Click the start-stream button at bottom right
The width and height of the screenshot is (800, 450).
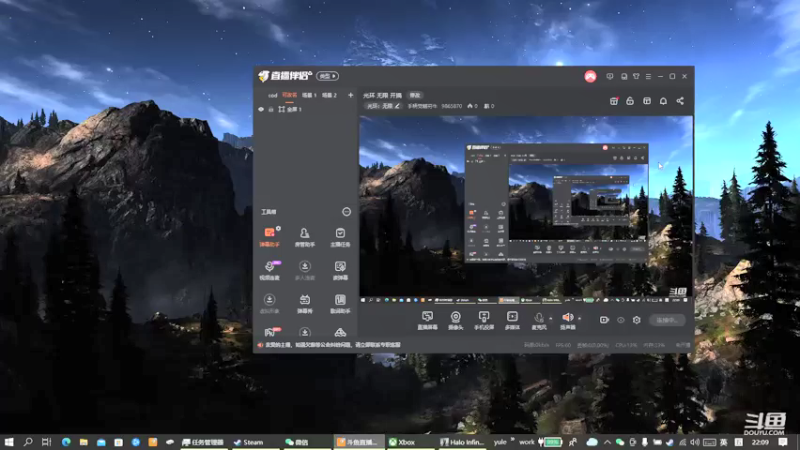click(x=667, y=320)
